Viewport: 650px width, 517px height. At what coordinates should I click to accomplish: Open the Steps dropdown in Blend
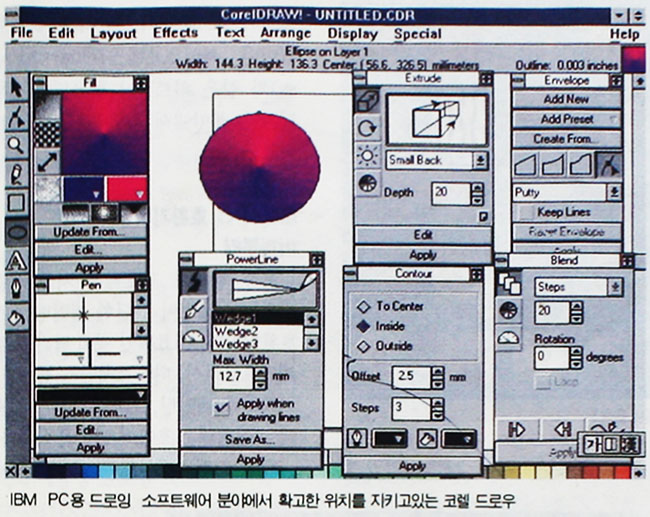(615, 286)
